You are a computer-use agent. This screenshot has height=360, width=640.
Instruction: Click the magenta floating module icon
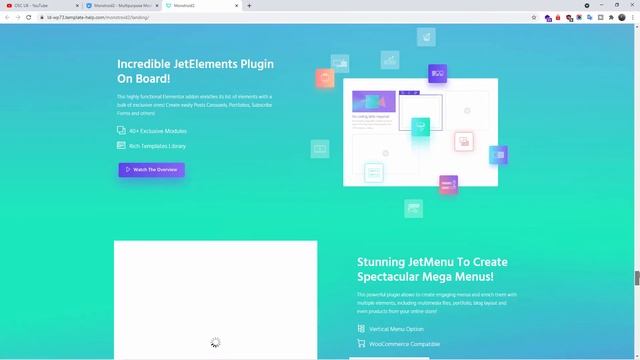pos(449,185)
